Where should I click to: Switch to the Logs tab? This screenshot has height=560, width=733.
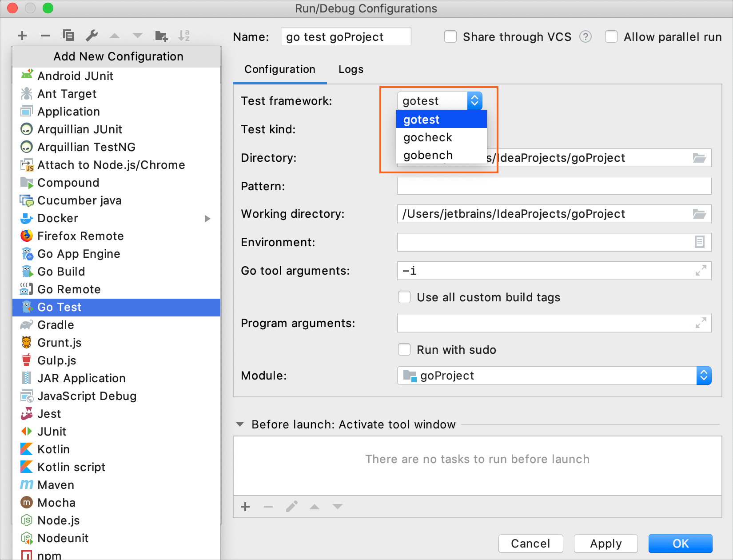pyautogui.click(x=351, y=69)
